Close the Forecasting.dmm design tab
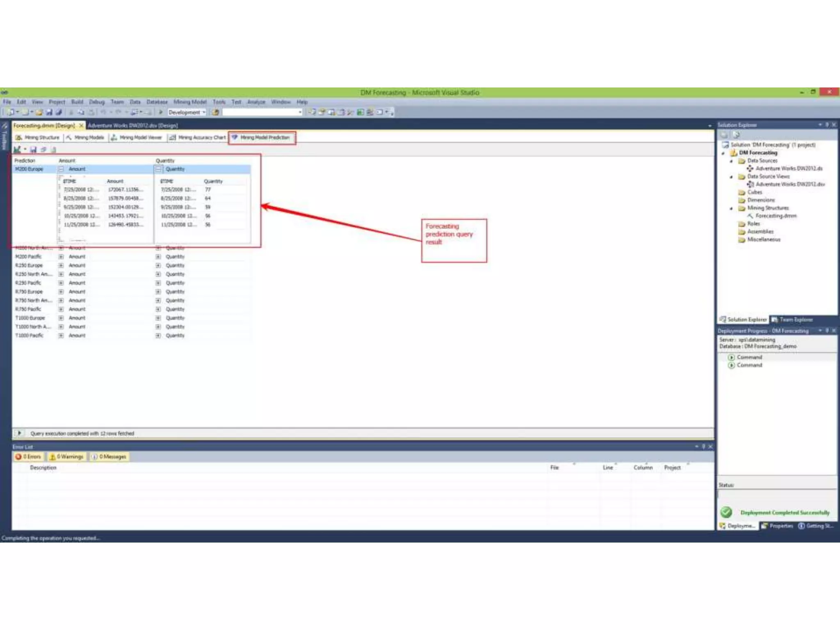The image size is (840, 630). coord(81,126)
